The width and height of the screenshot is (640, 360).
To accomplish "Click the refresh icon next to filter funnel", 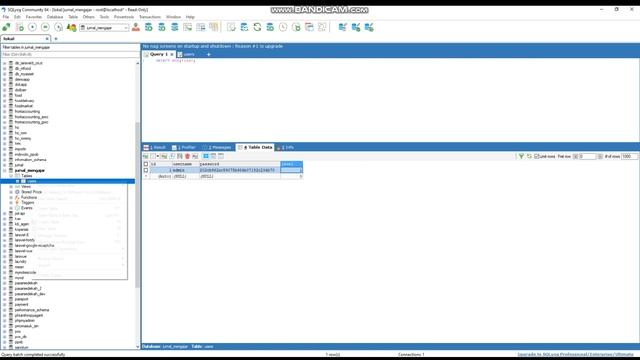I will tap(529, 156).
